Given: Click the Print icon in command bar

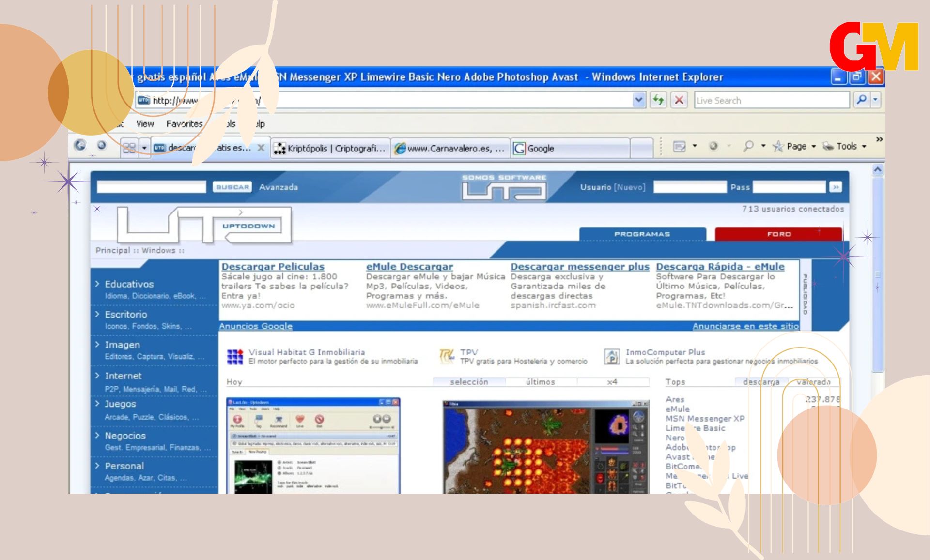Looking at the screenshot, I should tap(713, 146).
